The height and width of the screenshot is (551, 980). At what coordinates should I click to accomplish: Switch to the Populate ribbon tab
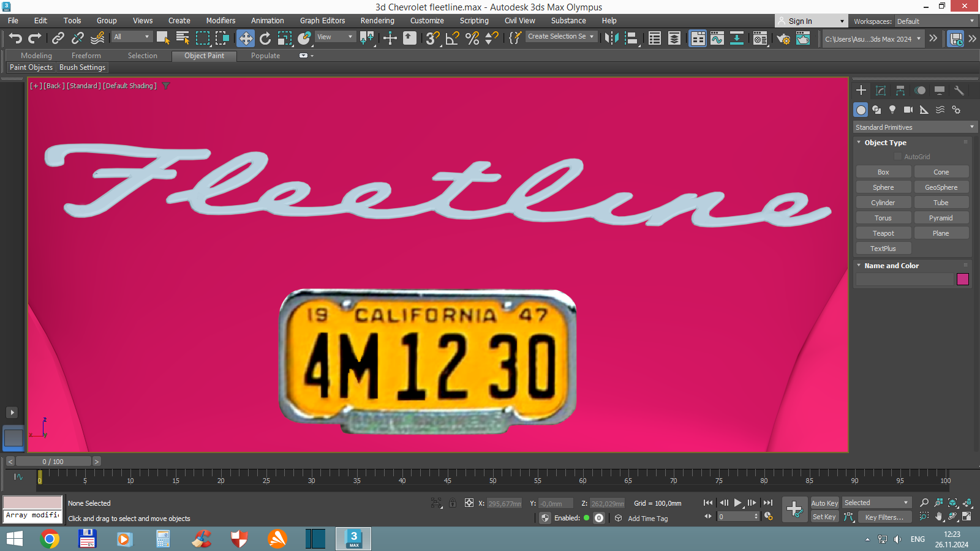265,56
